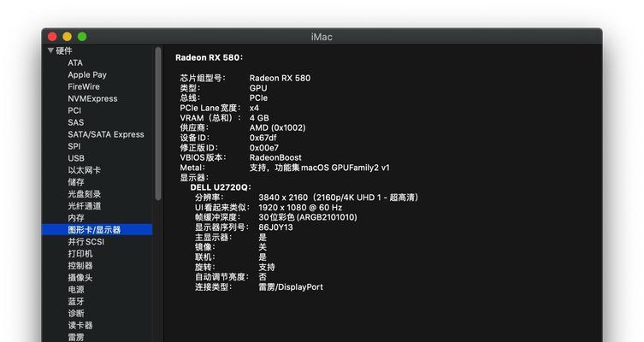Image resolution: width=644 pixels, height=342 pixels.
Task: Select 电源 power in the sidebar
Action: pyautogui.click(x=76, y=289)
